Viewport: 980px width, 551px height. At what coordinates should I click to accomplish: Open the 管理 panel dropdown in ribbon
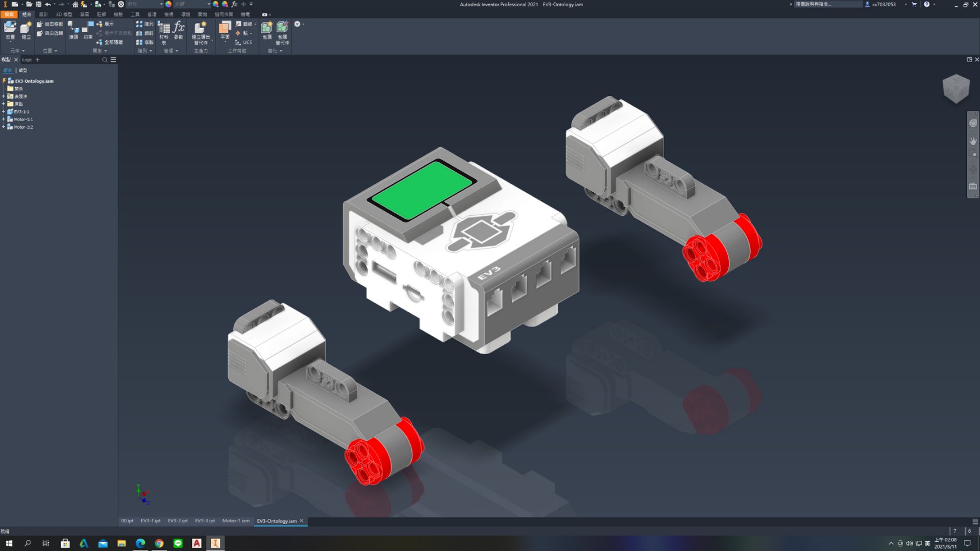tap(171, 51)
